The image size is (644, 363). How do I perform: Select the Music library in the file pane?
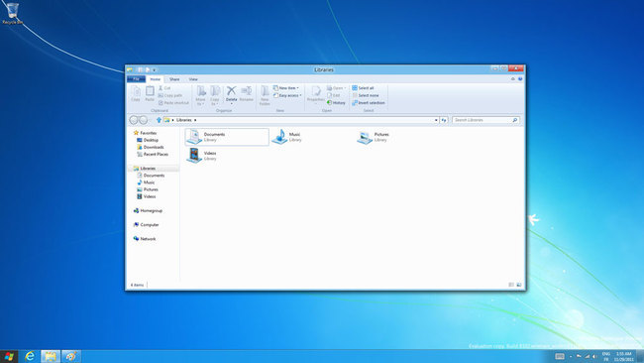pos(286,137)
